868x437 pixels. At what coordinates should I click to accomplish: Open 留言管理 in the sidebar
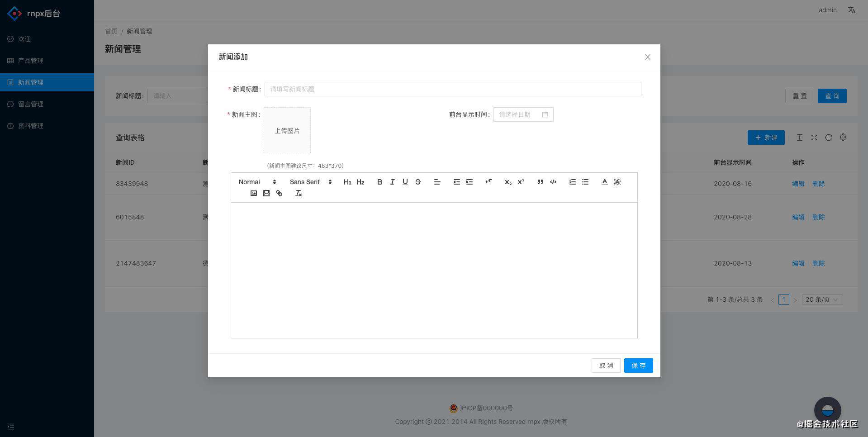47,104
